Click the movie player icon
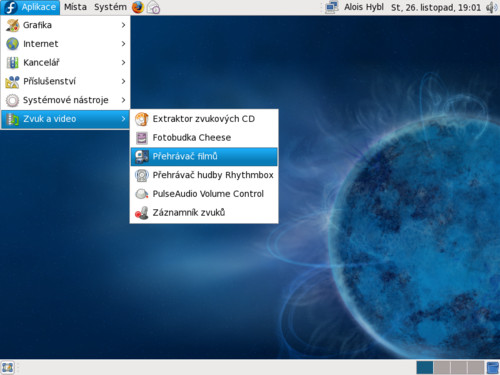 (x=142, y=157)
